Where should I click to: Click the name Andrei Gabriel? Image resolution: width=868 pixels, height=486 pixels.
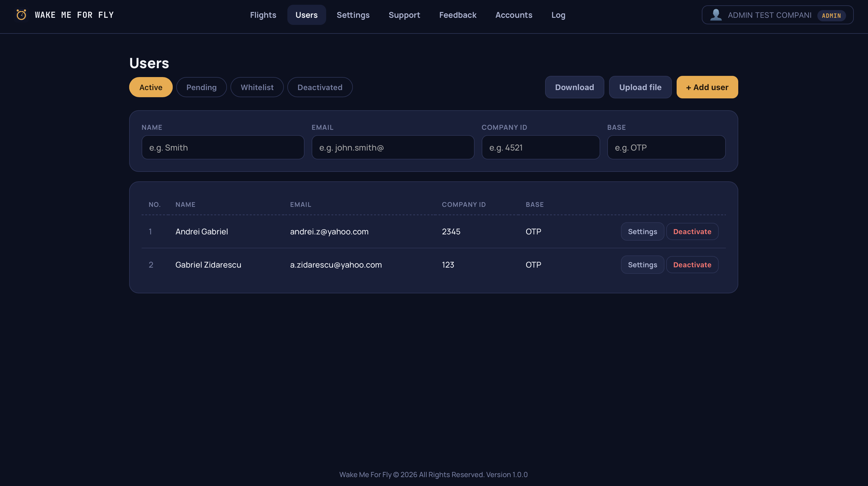[x=201, y=231]
